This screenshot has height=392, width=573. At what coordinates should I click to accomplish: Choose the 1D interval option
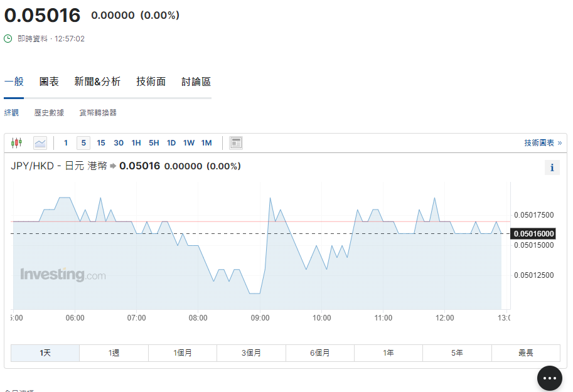coord(171,143)
